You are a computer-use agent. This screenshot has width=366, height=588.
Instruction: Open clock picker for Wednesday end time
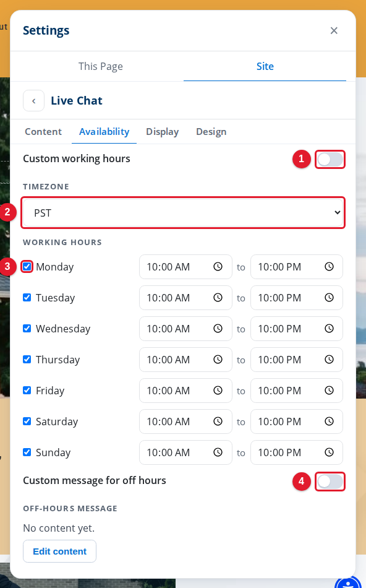pos(329,329)
